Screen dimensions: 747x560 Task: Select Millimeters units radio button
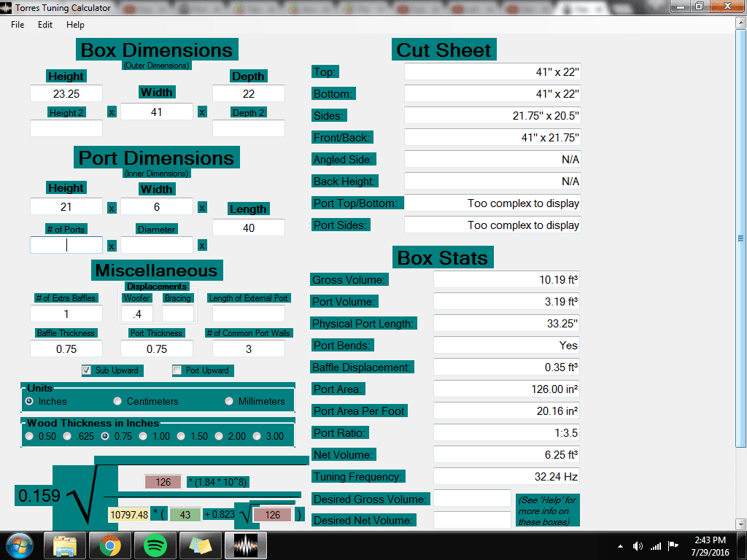pos(229,402)
